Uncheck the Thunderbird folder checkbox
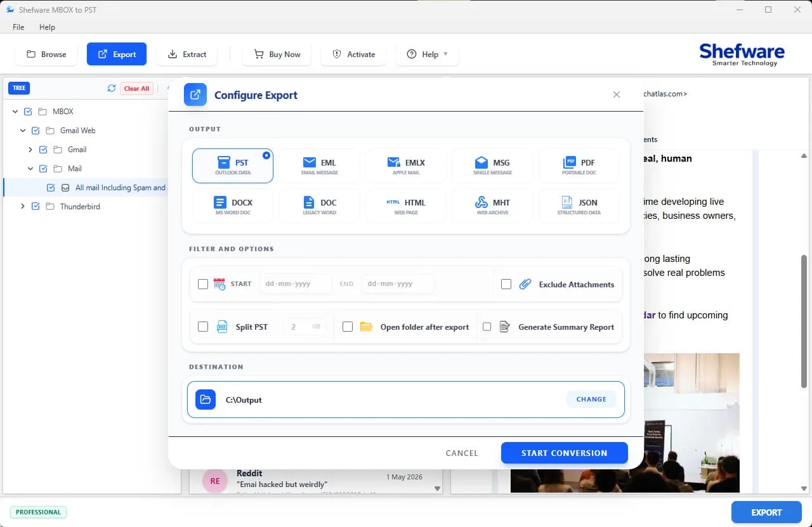This screenshot has width=812, height=527. tap(36, 207)
